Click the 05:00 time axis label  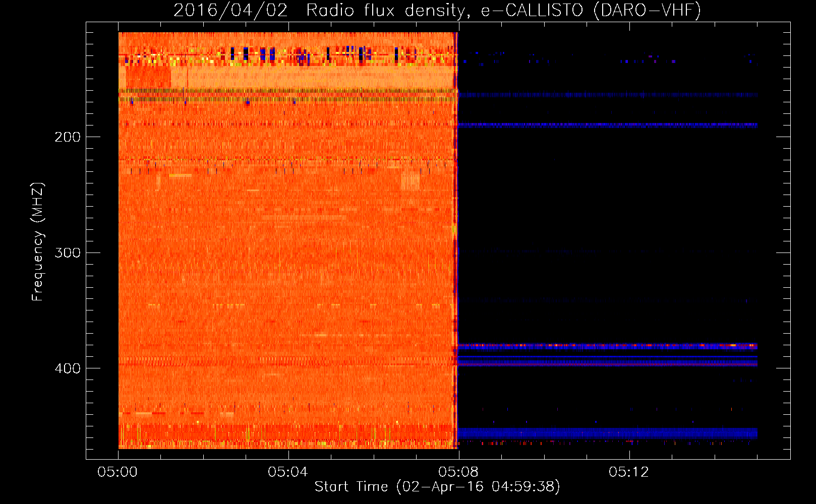point(118,472)
